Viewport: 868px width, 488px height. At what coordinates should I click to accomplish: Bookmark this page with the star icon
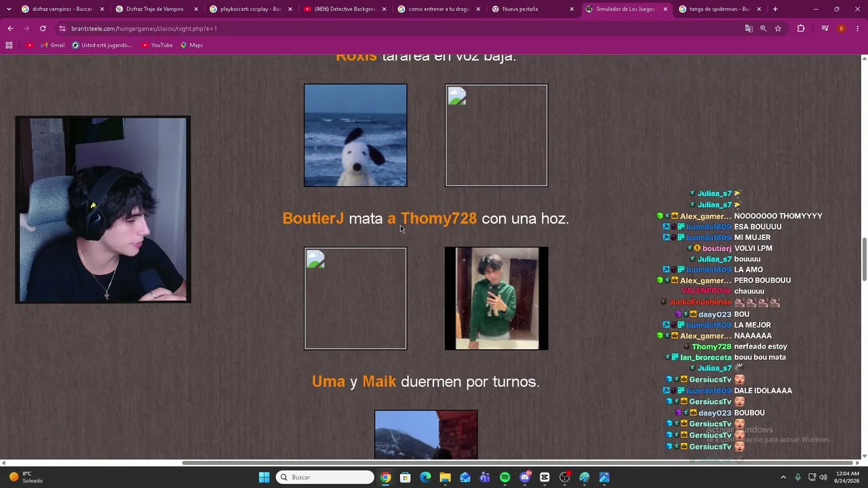tap(778, 28)
